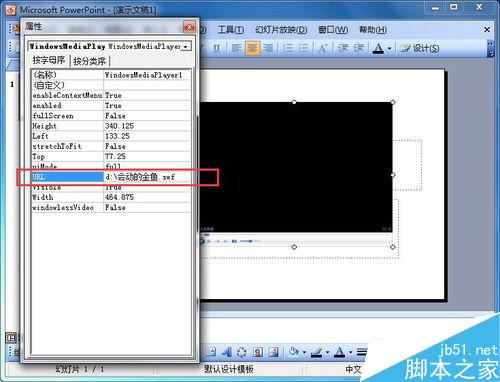Mute the media player with speaker icon

tap(234, 241)
